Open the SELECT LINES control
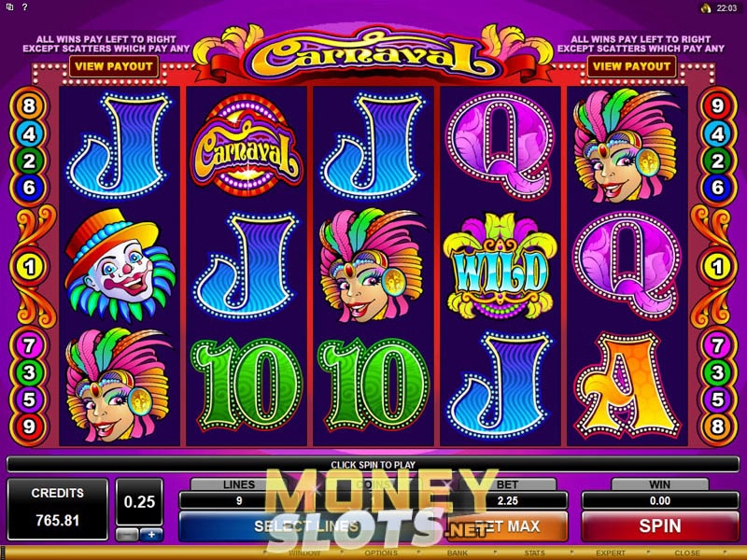The height and width of the screenshot is (560, 747). point(306,525)
